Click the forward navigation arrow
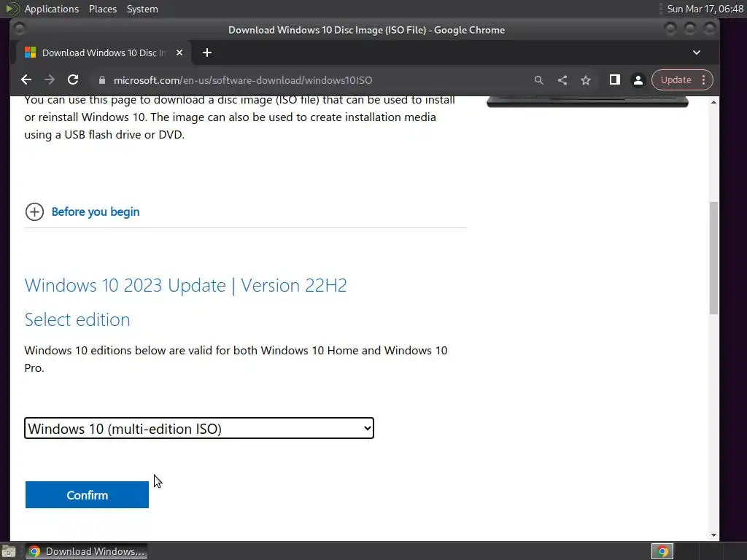The width and height of the screenshot is (747, 560). (x=50, y=80)
